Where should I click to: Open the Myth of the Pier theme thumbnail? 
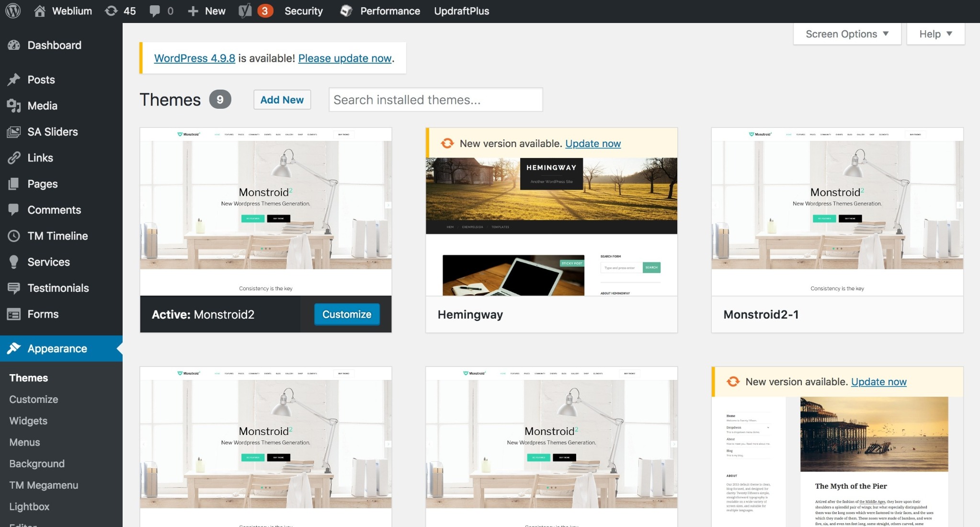(x=837, y=462)
